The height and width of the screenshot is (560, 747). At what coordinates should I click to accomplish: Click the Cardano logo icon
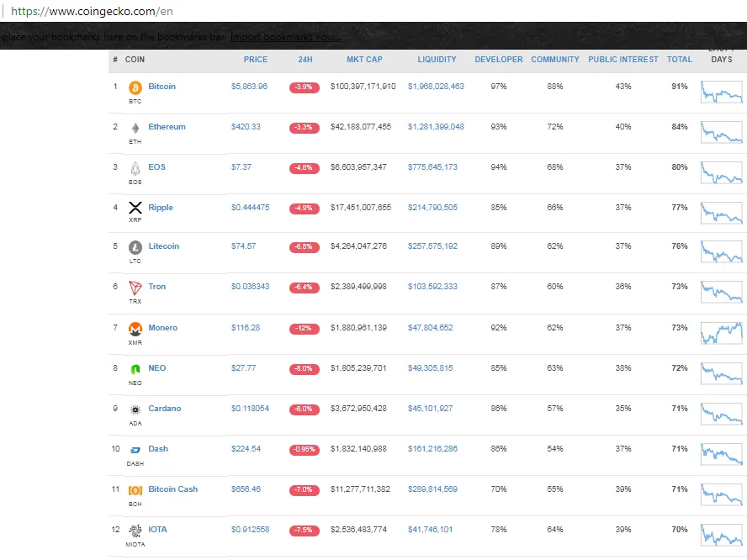(135, 409)
